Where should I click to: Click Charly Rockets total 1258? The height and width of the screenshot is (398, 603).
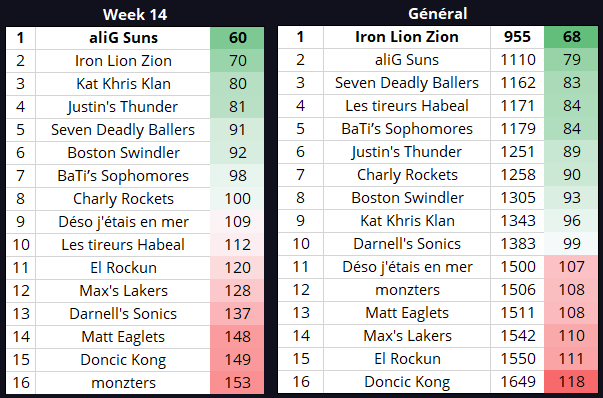point(518,175)
